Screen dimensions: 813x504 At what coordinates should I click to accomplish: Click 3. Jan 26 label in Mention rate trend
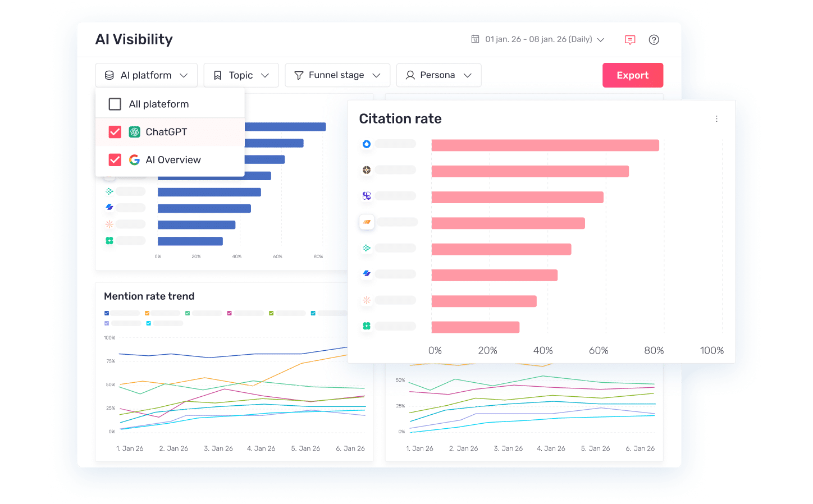218,448
